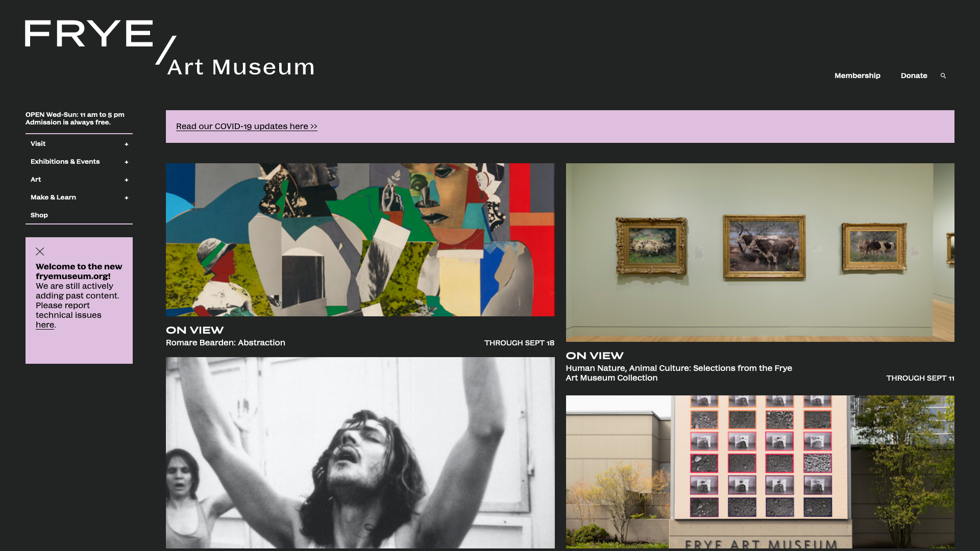Go to the Shop page
This screenshot has height=551, width=980.
[x=39, y=215]
